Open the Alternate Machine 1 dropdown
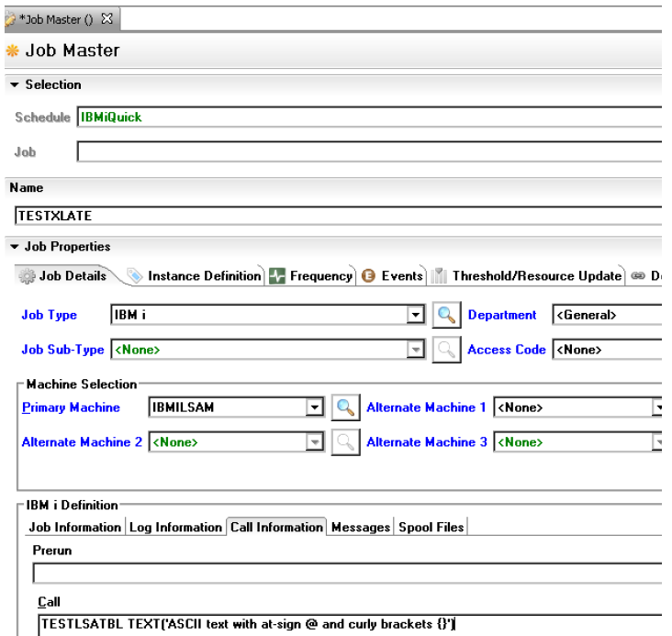 click(x=657, y=407)
